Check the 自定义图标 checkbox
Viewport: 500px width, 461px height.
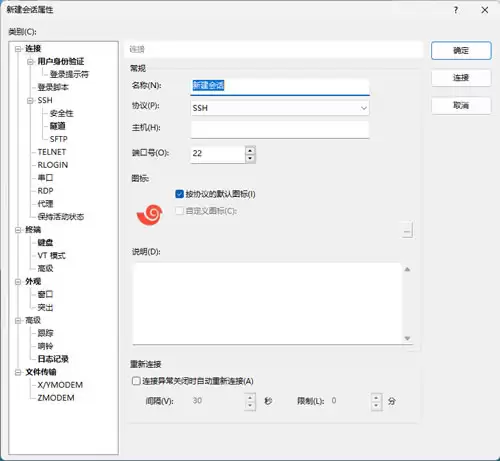point(179,211)
